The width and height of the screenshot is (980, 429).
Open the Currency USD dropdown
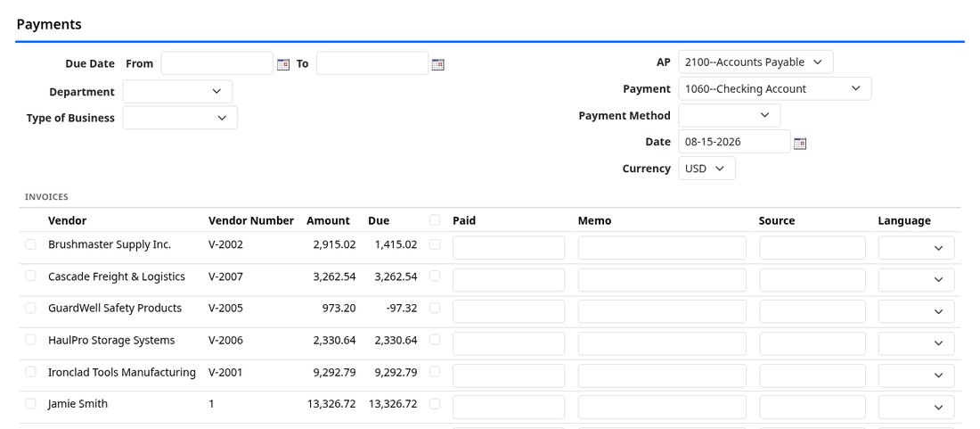[706, 169]
